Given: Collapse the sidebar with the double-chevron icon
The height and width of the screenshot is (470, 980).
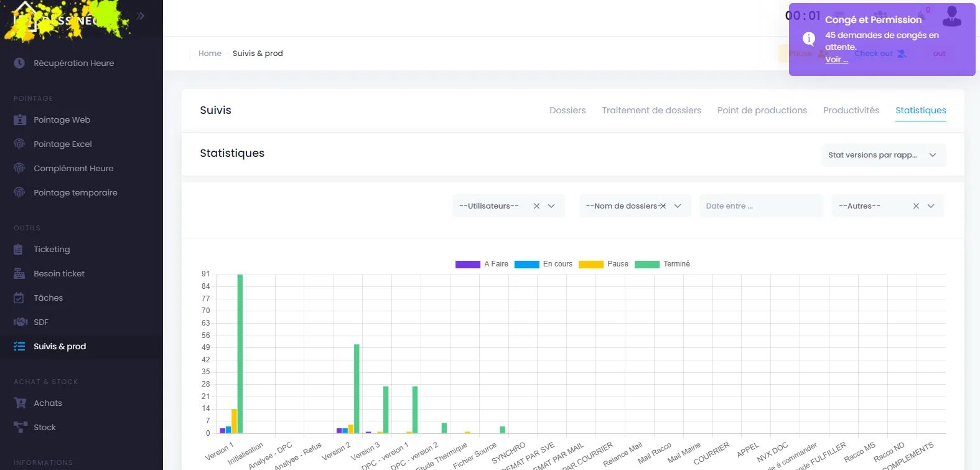Looking at the screenshot, I should 141,16.
